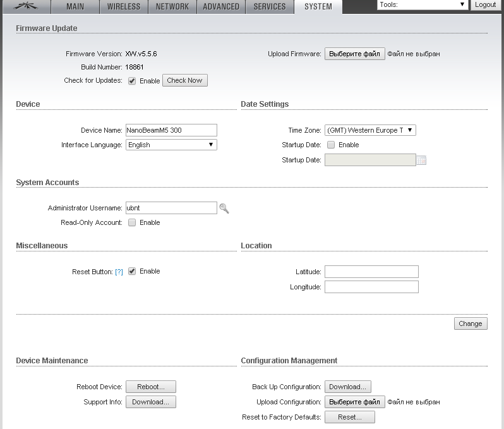Click the Check Now button
This screenshot has height=429, width=504.
coord(185,80)
